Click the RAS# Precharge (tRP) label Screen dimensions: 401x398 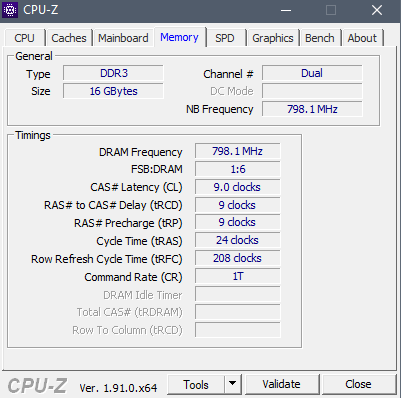(x=128, y=223)
